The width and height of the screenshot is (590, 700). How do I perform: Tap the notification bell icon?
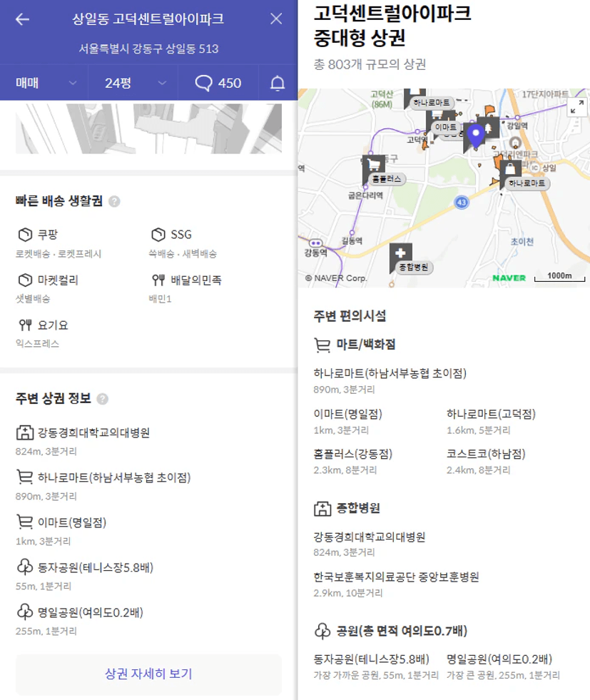pyautogui.click(x=278, y=83)
